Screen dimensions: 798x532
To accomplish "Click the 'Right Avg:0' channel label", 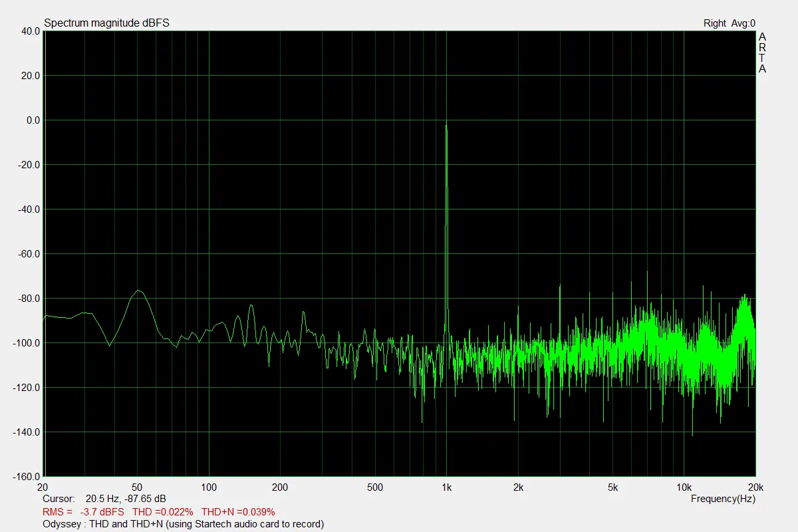I will [730, 23].
